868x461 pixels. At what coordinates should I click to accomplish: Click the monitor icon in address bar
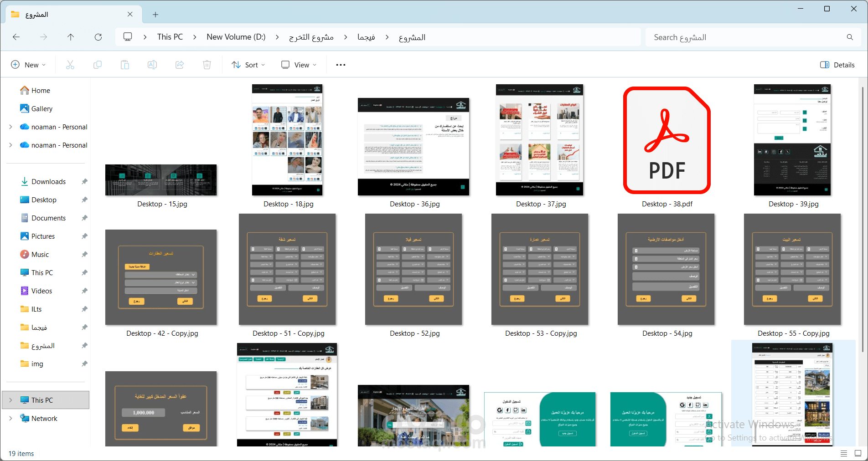[128, 37]
